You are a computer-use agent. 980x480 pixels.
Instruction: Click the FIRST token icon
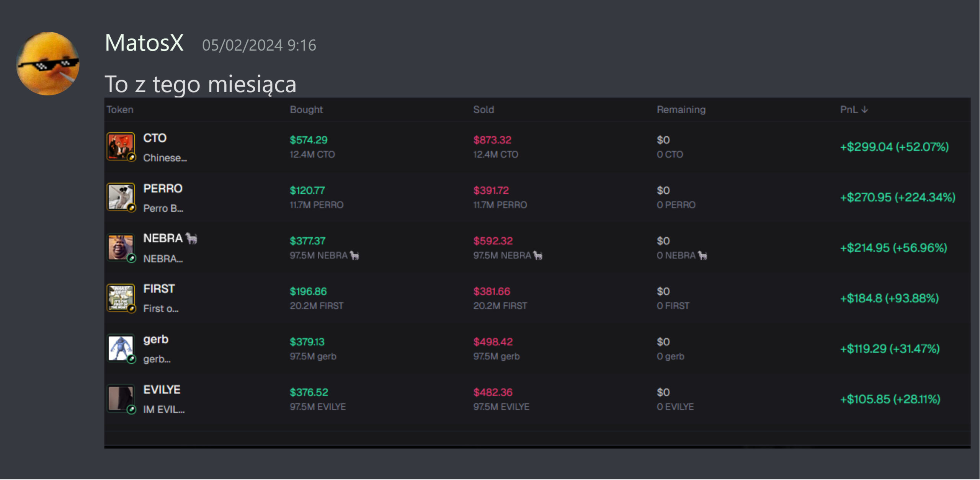tap(121, 298)
